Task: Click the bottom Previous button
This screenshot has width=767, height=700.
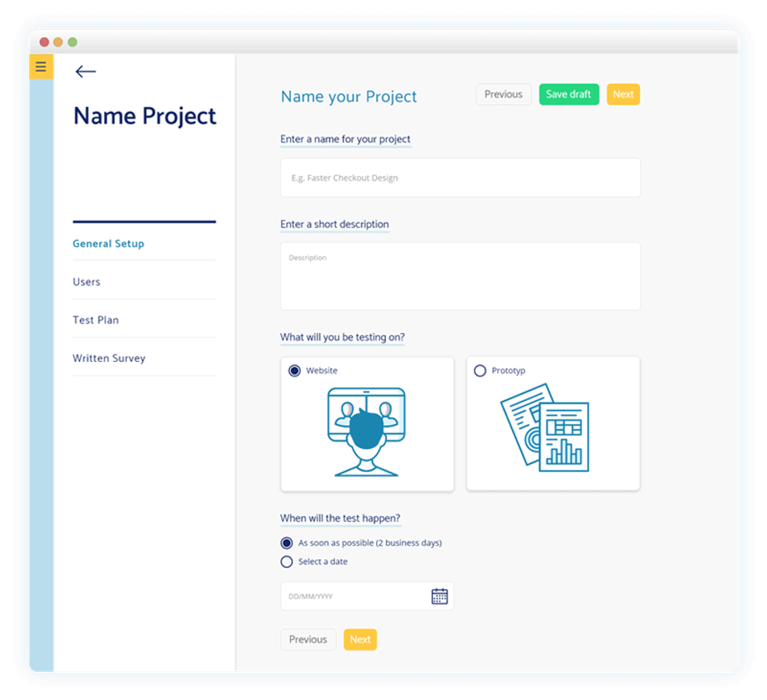Action: pos(308,639)
